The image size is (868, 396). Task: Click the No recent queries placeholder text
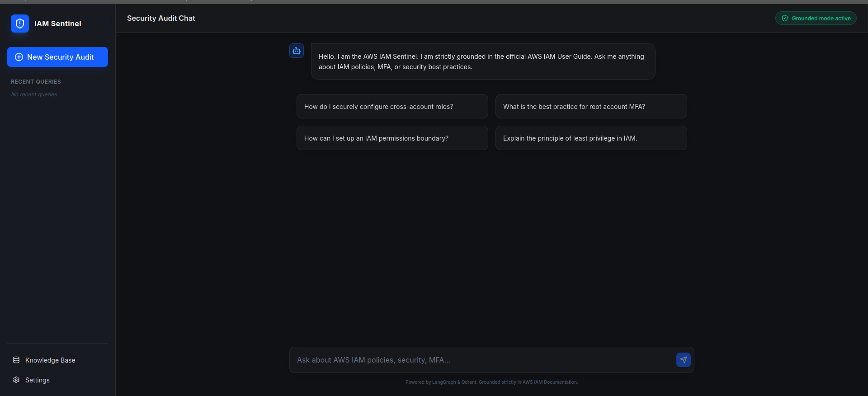click(34, 94)
